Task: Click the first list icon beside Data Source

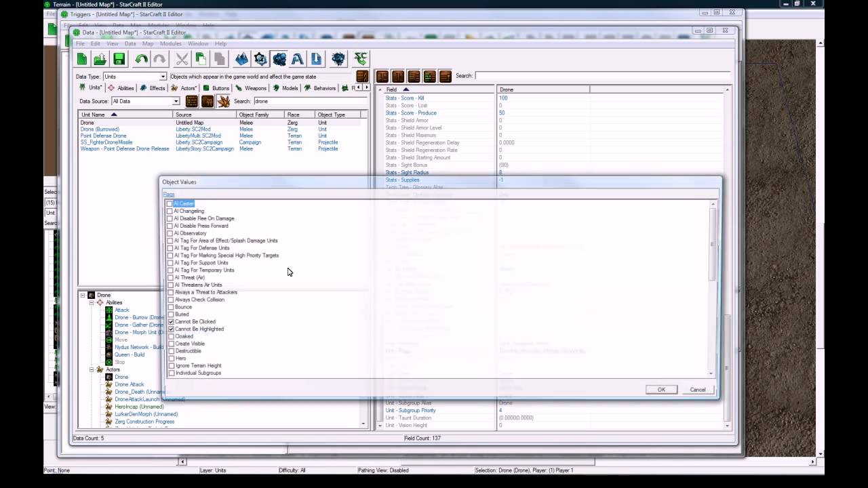Action: (x=192, y=102)
